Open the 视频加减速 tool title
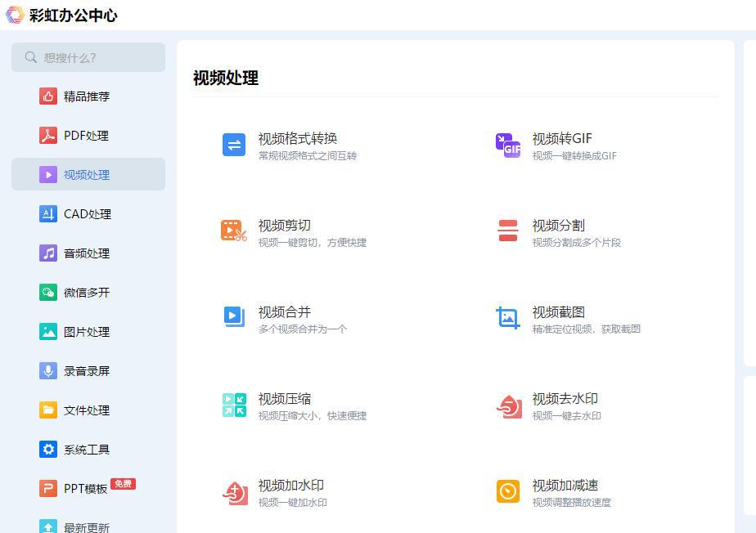 [565, 486]
